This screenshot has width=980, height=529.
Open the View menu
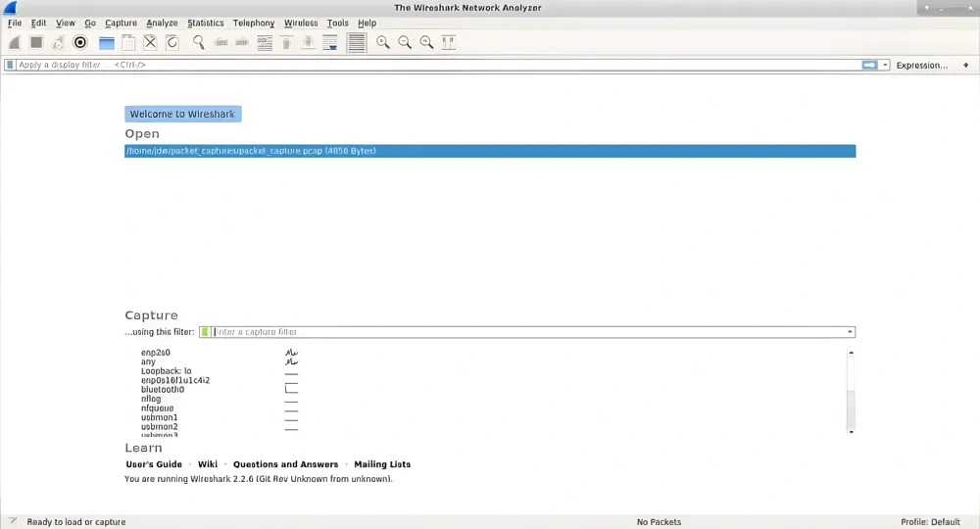click(66, 24)
